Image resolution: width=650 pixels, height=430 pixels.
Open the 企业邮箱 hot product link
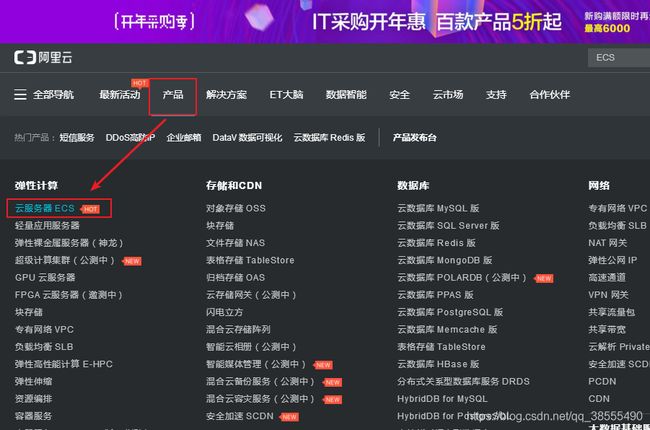tap(184, 138)
